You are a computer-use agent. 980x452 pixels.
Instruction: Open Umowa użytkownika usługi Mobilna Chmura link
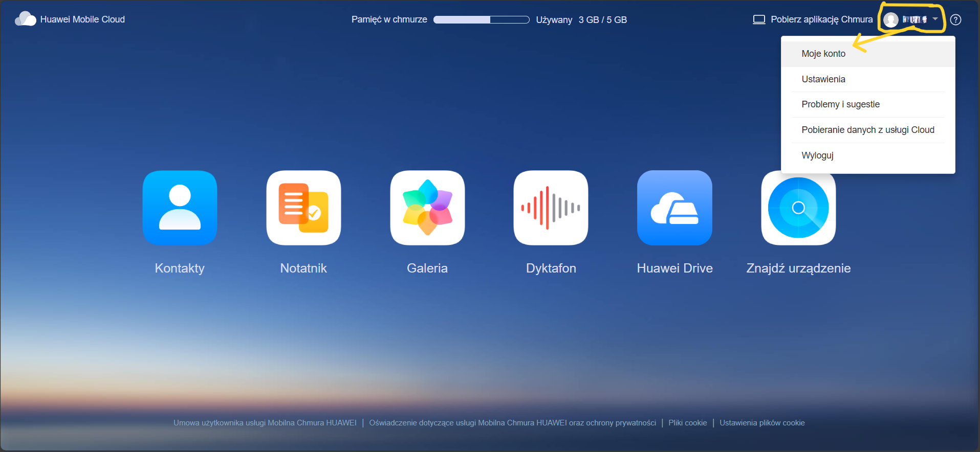click(x=265, y=423)
